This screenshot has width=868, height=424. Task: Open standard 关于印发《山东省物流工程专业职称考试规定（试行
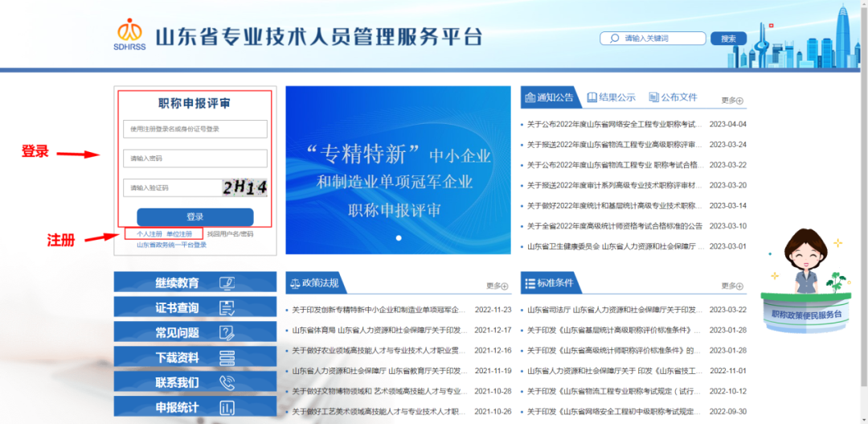(615, 391)
